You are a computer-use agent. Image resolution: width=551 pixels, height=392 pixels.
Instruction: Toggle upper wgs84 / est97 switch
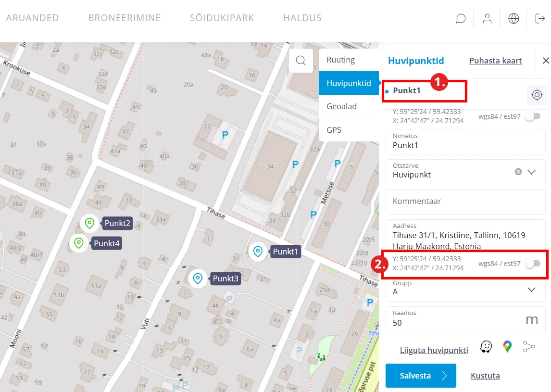[x=533, y=116]
